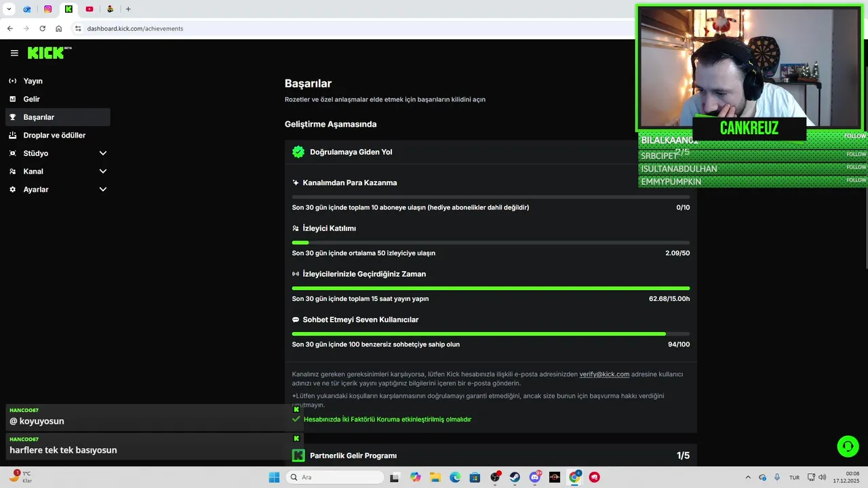The width and height of the screenshot is (868, 488).
Task: Click the site info icon in address bar
Action: [x=78, y=28]
